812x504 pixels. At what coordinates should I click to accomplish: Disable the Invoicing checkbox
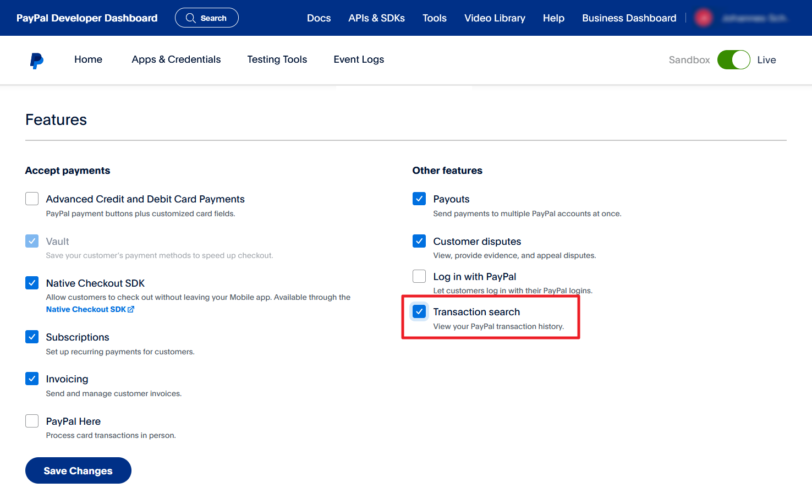click(32, 379)
